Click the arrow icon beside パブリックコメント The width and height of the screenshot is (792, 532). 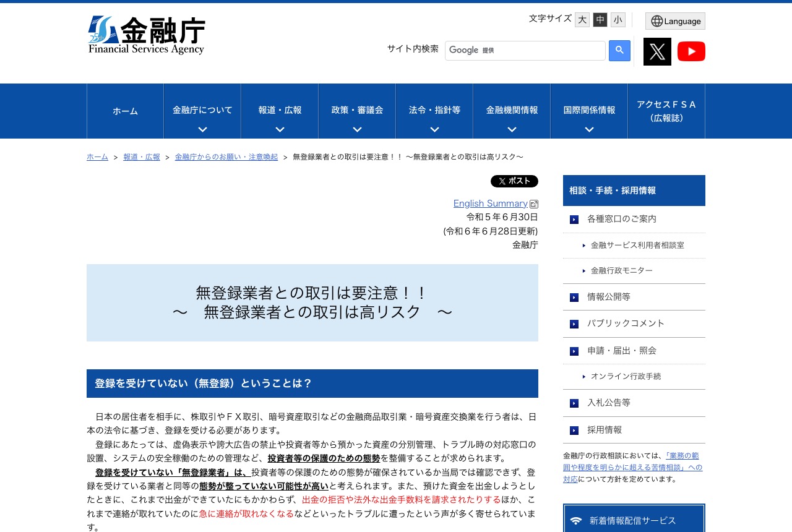pyautogui.click(x=574, y=324)
